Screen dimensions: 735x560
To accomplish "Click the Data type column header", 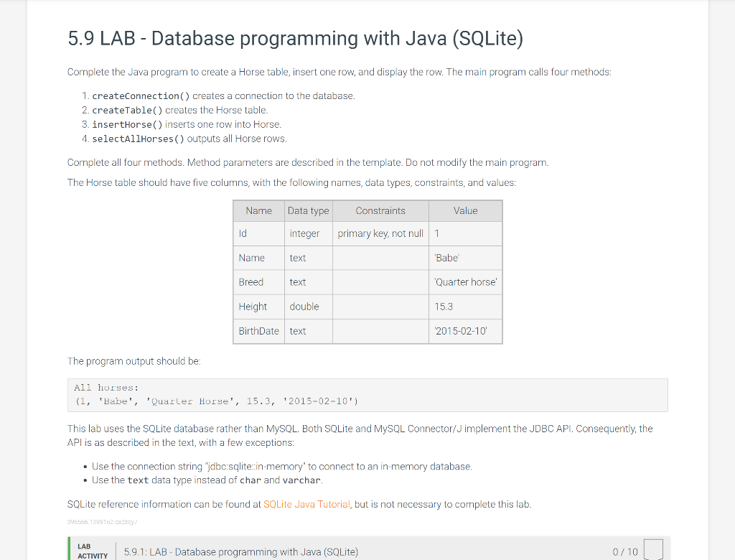I will tap(309, 211).
